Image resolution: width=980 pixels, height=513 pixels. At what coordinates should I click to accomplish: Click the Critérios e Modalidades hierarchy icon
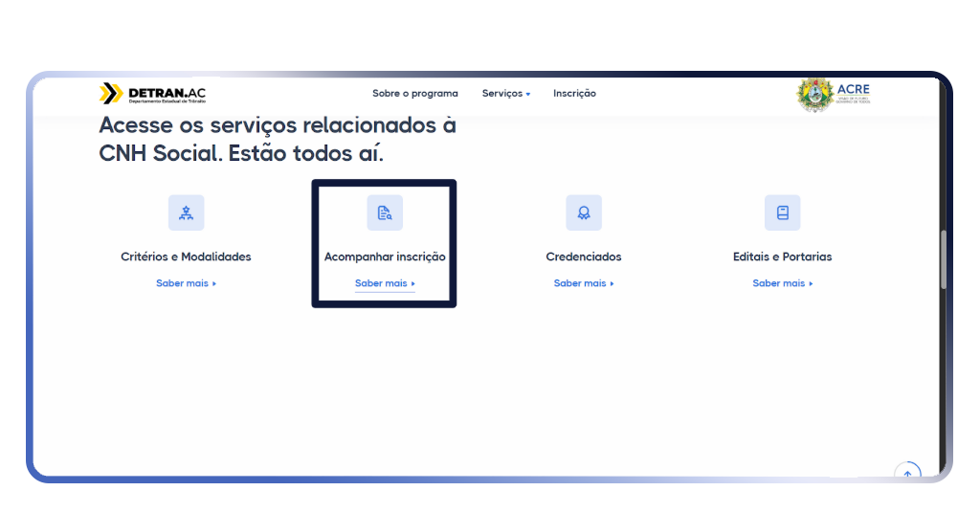click(x=187, y=212)
